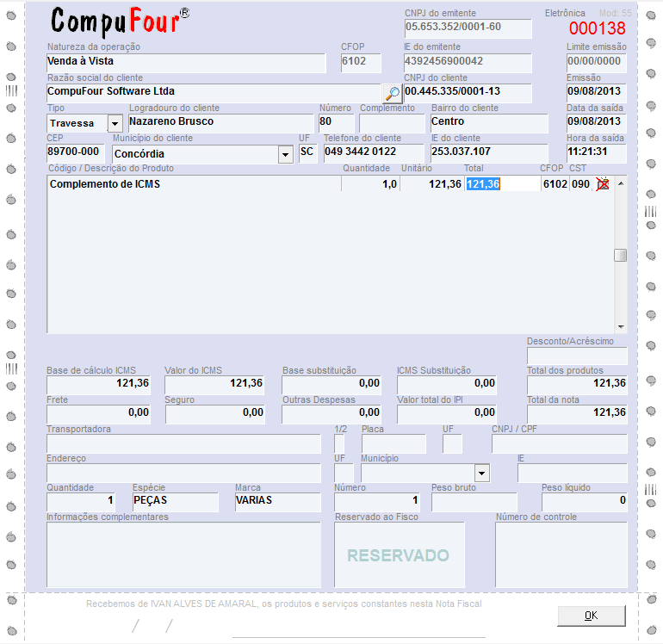
Task: Open the transporter Município dropdown
Action: click(x=481, y=474)
